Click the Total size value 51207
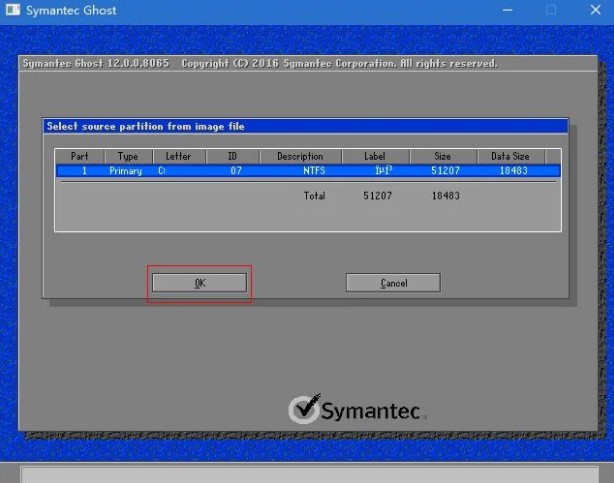614x483 pixels. (377, 195)
